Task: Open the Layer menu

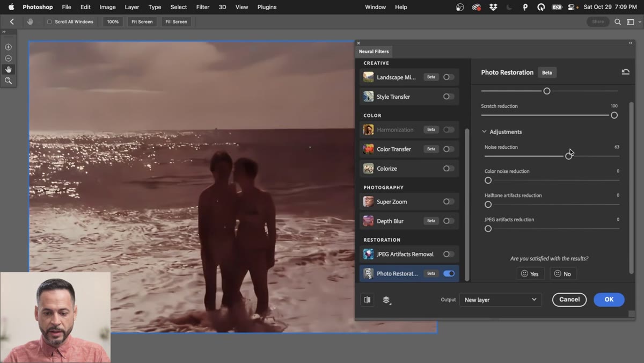Action: pyautogui.click(x=132, y=7)
